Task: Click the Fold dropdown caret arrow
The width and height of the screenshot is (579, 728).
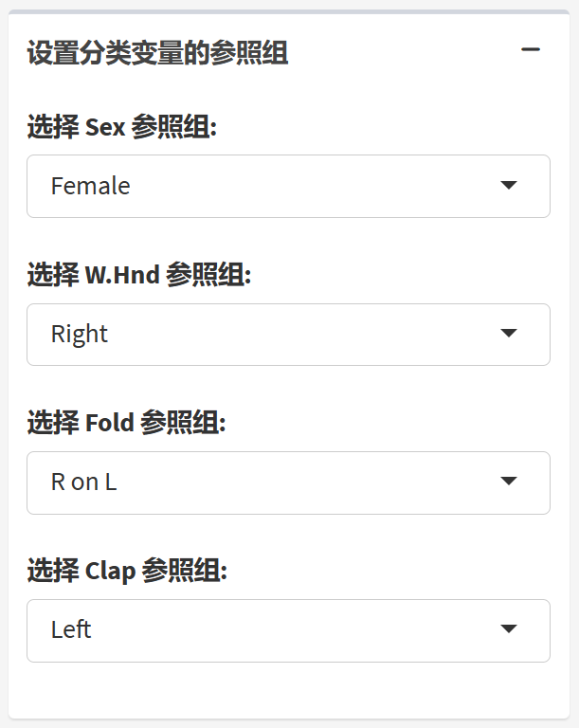Action: (x=509, y=482)
